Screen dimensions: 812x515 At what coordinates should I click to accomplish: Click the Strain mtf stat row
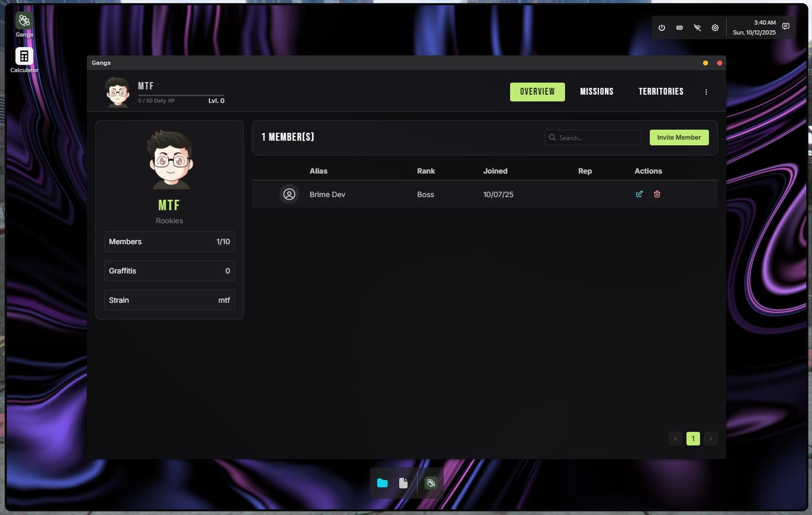[x=170, y=300]
